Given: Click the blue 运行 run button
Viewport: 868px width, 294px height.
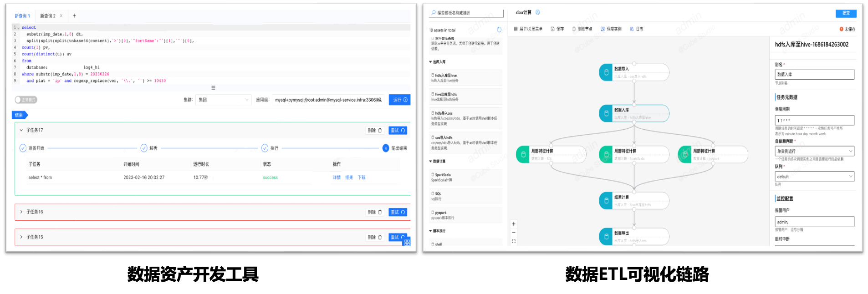Looking at the screenshot, I should tap(399, 100).
